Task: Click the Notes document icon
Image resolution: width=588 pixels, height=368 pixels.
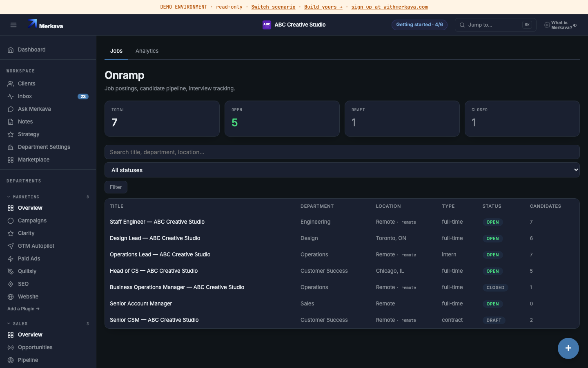Action: (x=11, y=122)
